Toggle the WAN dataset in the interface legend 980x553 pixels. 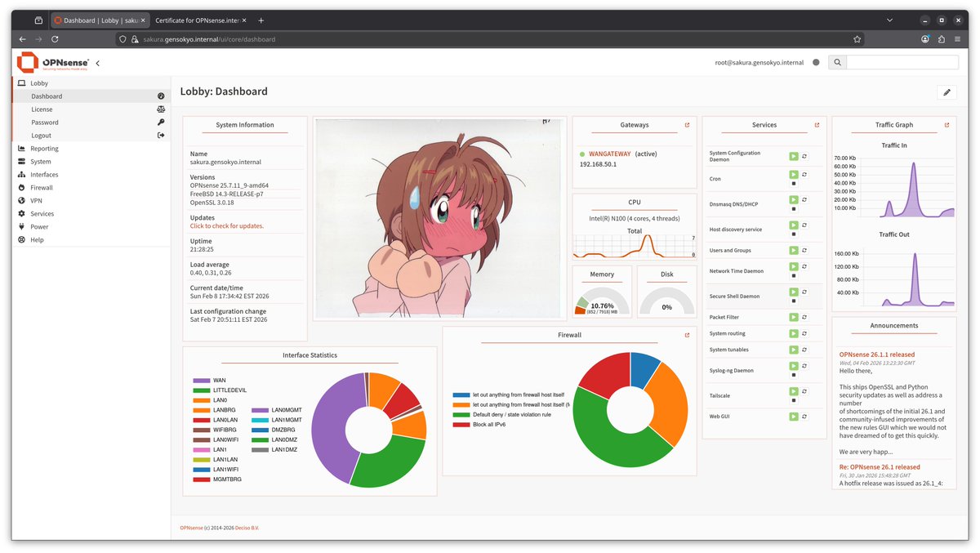coord(210,381)
